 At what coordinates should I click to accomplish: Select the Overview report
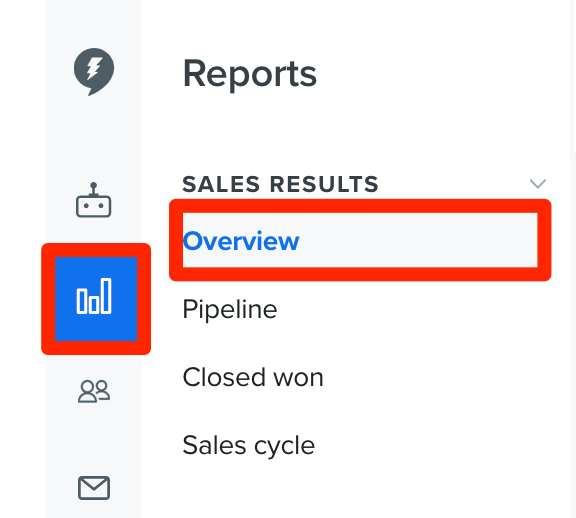click(360, 240)
